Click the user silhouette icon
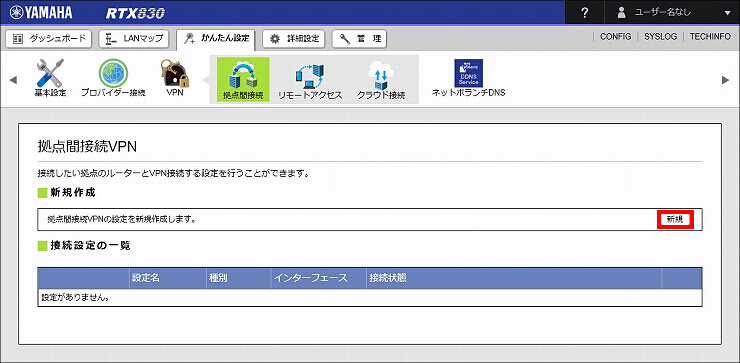The width and height of the screenshot is (740, 363). click(622, 13)
